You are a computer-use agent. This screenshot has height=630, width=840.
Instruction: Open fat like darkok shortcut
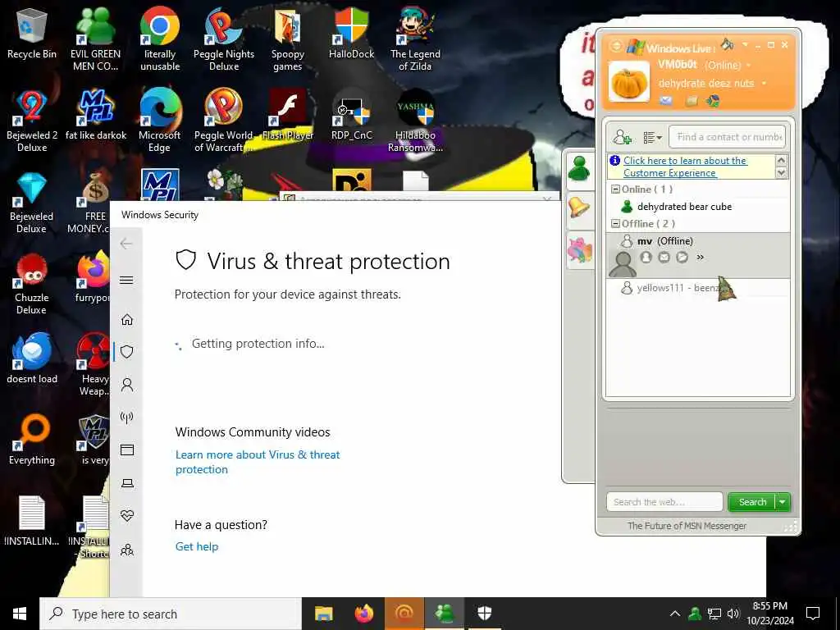pyautogui.click(x=95, y=115)
